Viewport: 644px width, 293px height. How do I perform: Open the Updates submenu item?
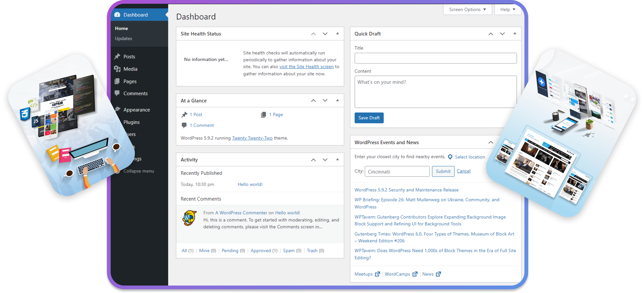[123, 38]
